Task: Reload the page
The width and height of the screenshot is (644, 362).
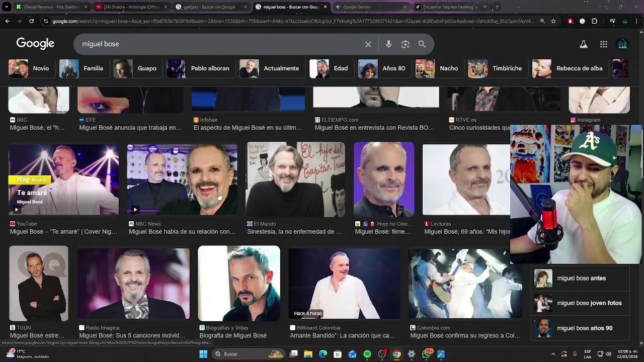Action: (31, 21)
